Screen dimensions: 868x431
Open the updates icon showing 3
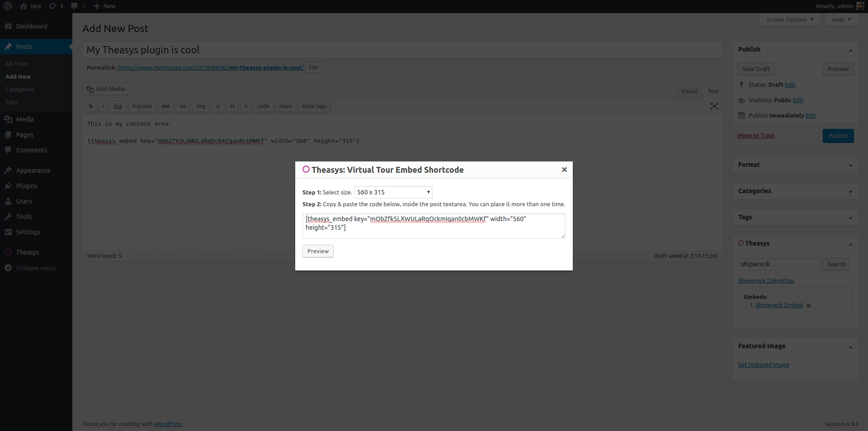(53, 6)
